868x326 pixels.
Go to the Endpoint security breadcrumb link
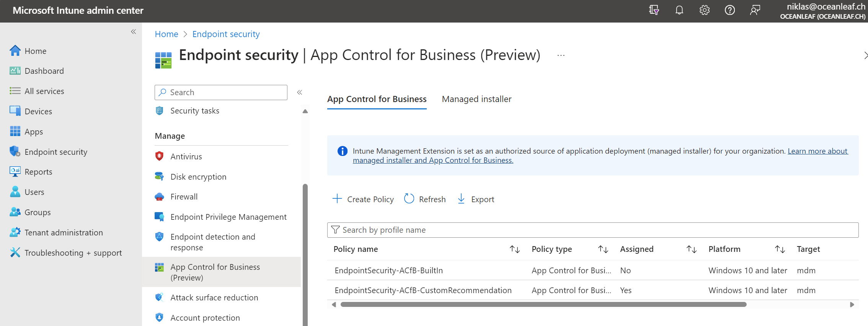tap(226, 34)
